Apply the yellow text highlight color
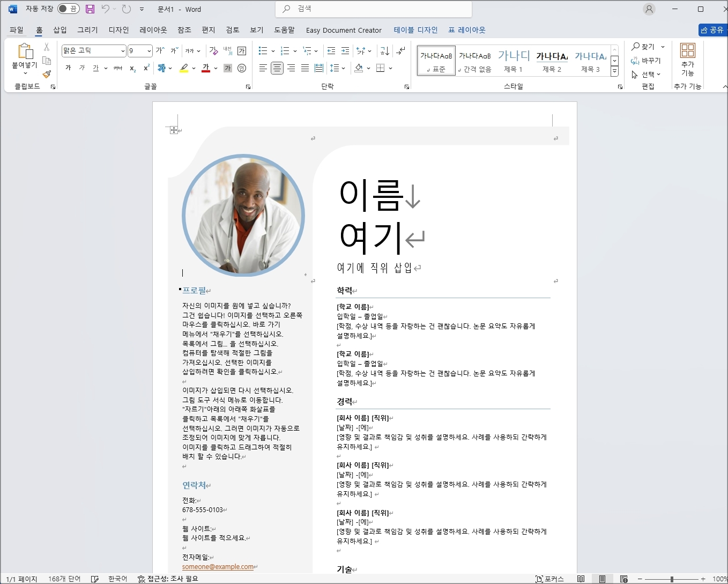728x584 pixels. pyautogui.click(x=184, y=68)
